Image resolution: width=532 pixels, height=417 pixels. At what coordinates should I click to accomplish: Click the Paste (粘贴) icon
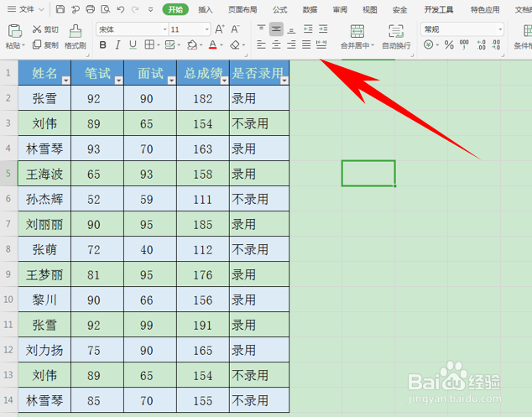15,31
